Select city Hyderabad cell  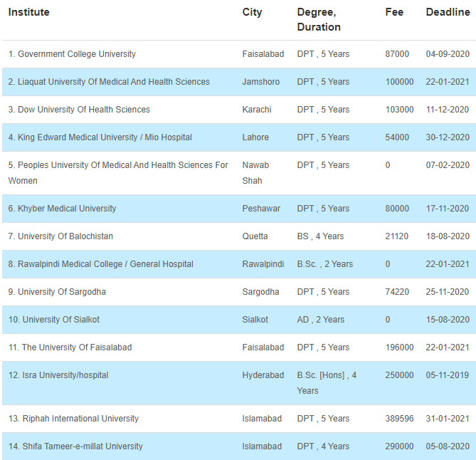(x=263, y=375)
